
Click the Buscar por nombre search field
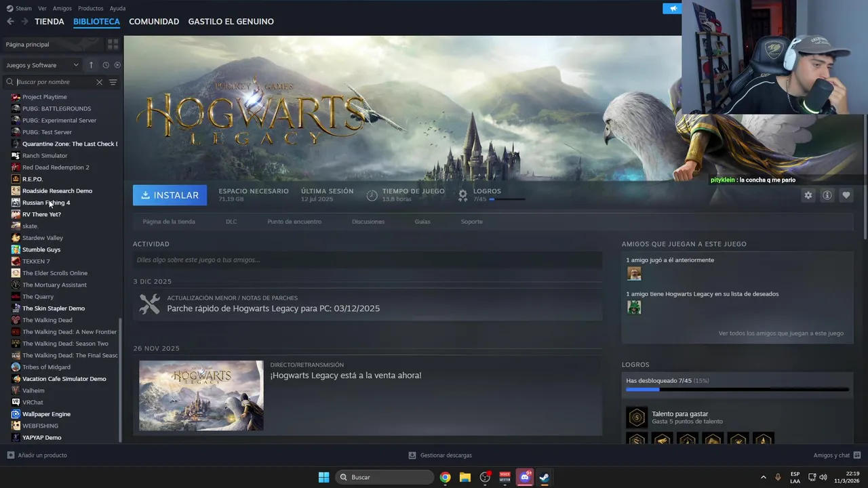pyautogui.click(x=54, y=82)
